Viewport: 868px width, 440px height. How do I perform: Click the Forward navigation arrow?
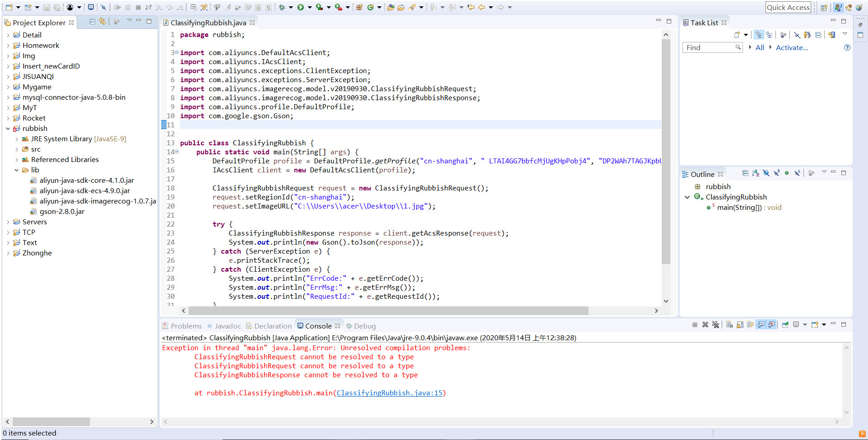pos(500,7)
